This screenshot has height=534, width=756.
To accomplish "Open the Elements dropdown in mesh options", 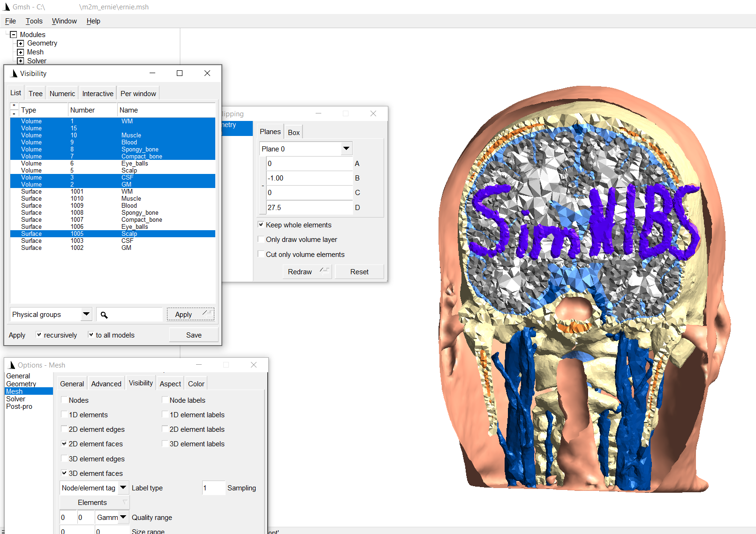I will point(94,503).
